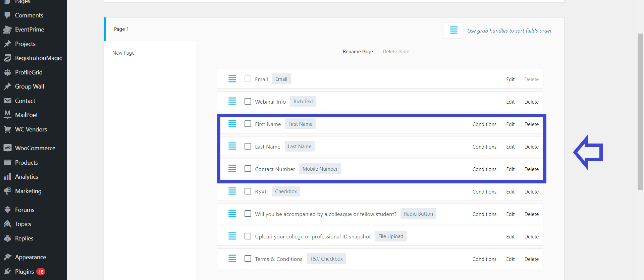The width and height of the screenshot is (644, 280).
Task: Tick the accompanied-by-colleague question checkbox
Action: click(248, 214)
